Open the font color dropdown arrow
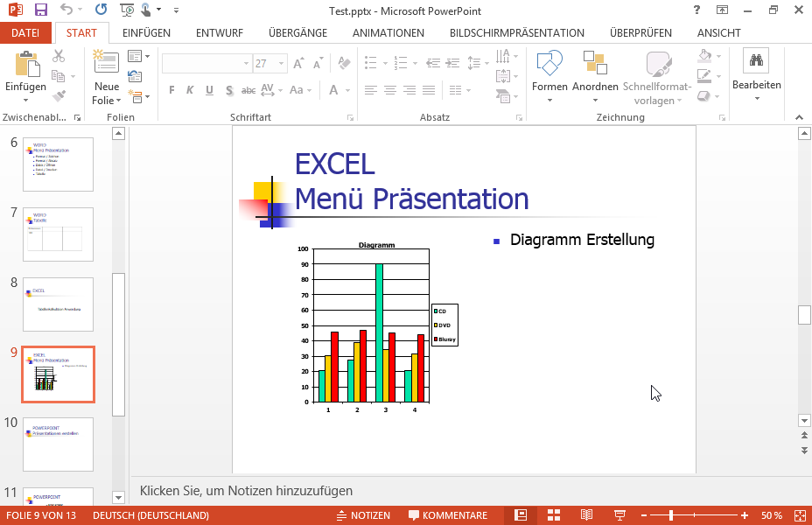The width and height of the screenshot is (812, 525). [x=348, y=91]
